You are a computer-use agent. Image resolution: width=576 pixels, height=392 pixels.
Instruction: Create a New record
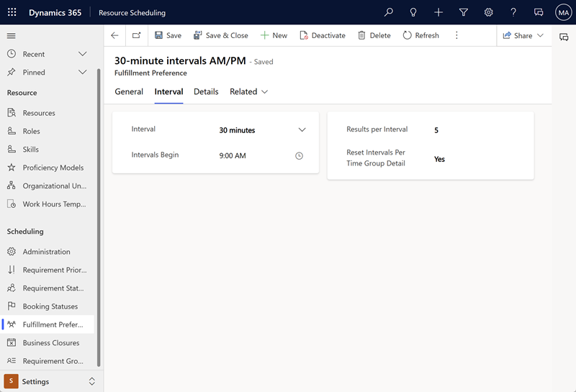pyautogui.click(x=274, y=35)
